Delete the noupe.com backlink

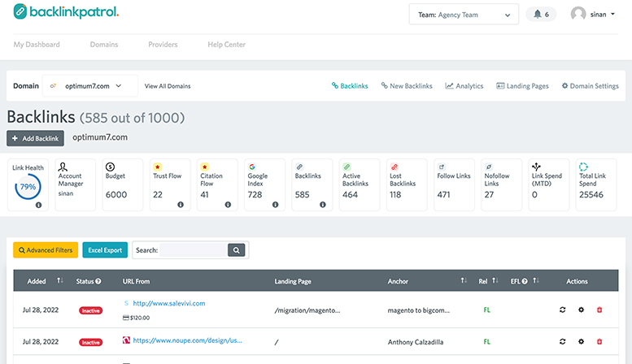(599, 341)
